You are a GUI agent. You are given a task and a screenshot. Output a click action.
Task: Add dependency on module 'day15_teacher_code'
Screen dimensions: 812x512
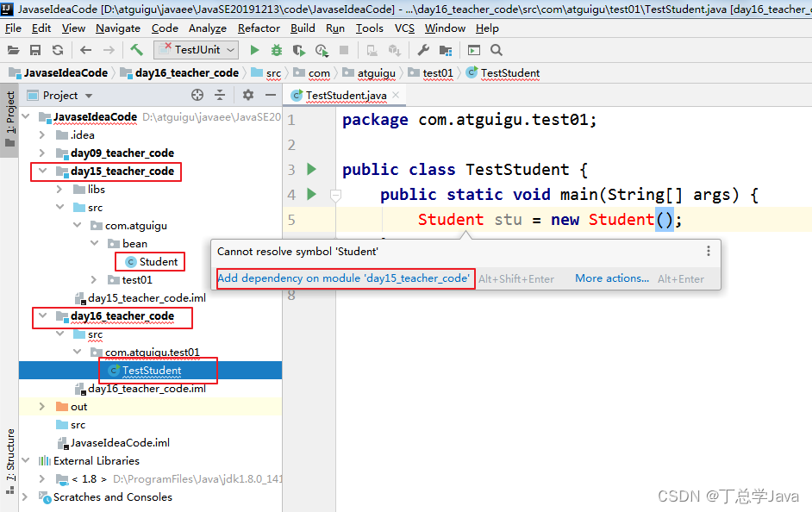tap(343, 278)
